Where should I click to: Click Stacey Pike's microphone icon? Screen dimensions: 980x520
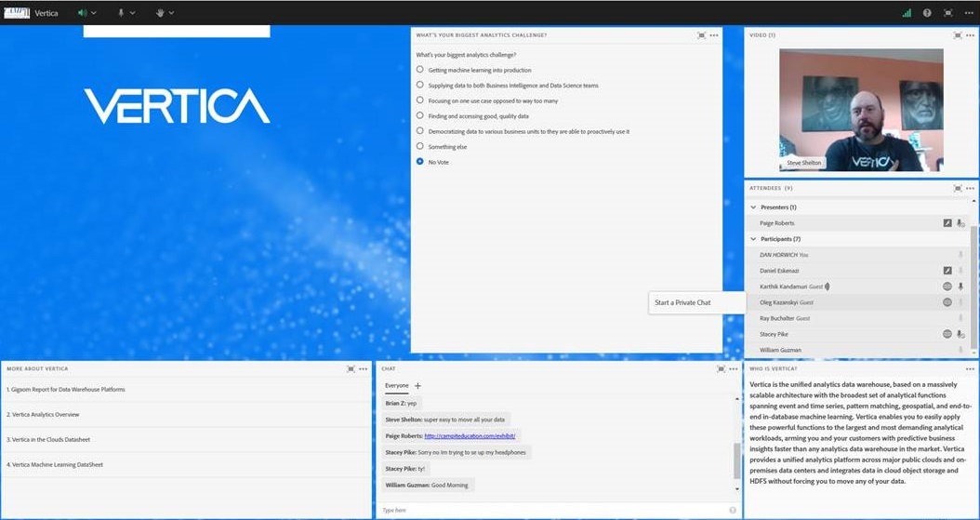tap(960, 334)
